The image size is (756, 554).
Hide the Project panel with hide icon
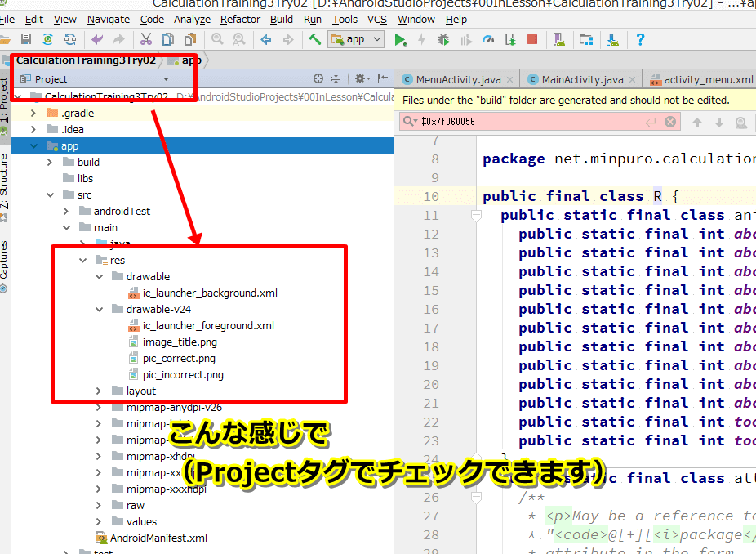tap(382, 78)
